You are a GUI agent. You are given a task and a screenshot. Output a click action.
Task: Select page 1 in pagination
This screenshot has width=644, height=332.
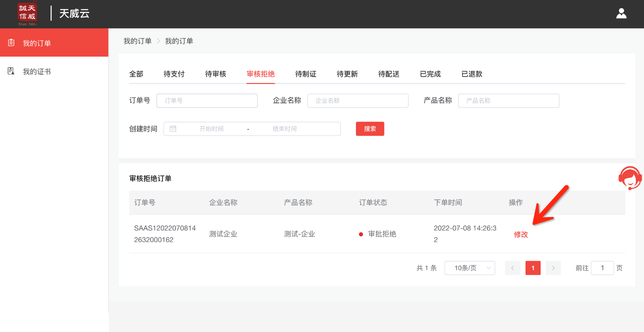click(533, 268)
